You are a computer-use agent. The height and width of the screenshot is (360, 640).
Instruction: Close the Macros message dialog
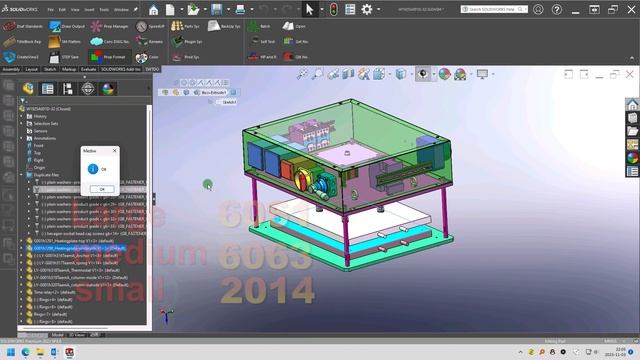(x=115, y=151)
